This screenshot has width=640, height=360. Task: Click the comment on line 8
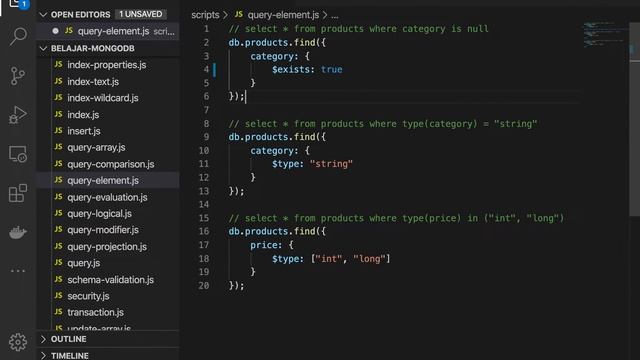tap(383, 124)
